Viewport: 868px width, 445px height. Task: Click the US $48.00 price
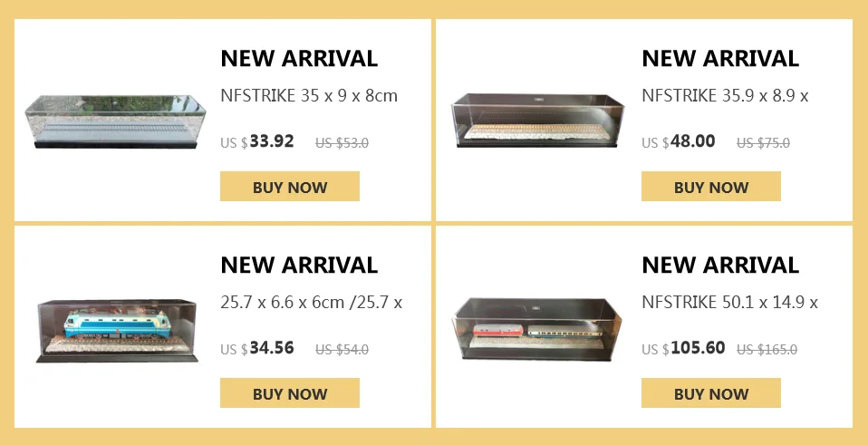click(x=678, y=141)
